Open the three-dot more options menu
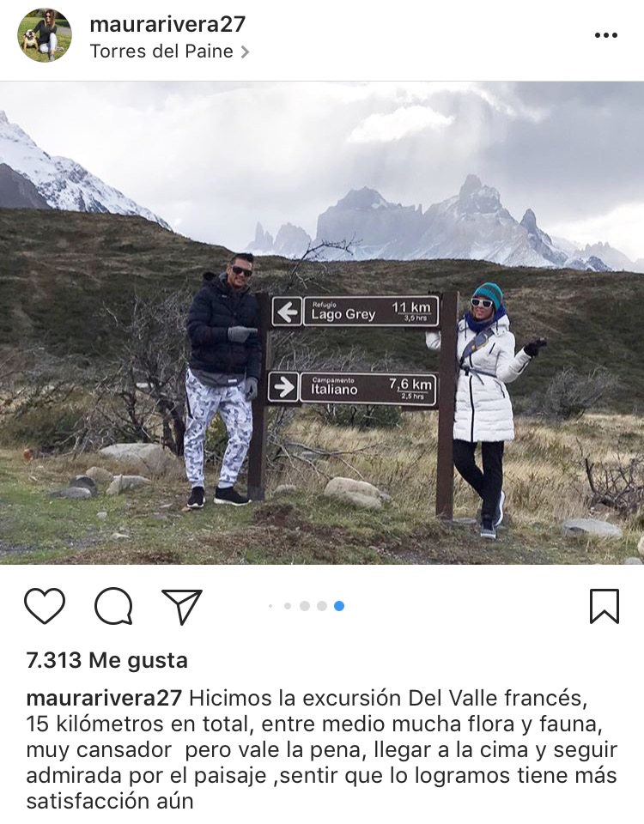The height and width of the screenshot is (824, 644). click(605, 35)
